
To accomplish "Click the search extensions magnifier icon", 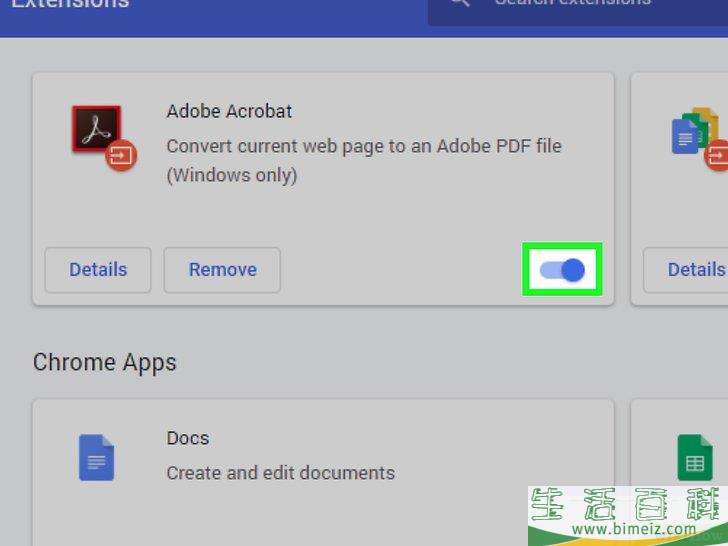I will pos(460,3).
